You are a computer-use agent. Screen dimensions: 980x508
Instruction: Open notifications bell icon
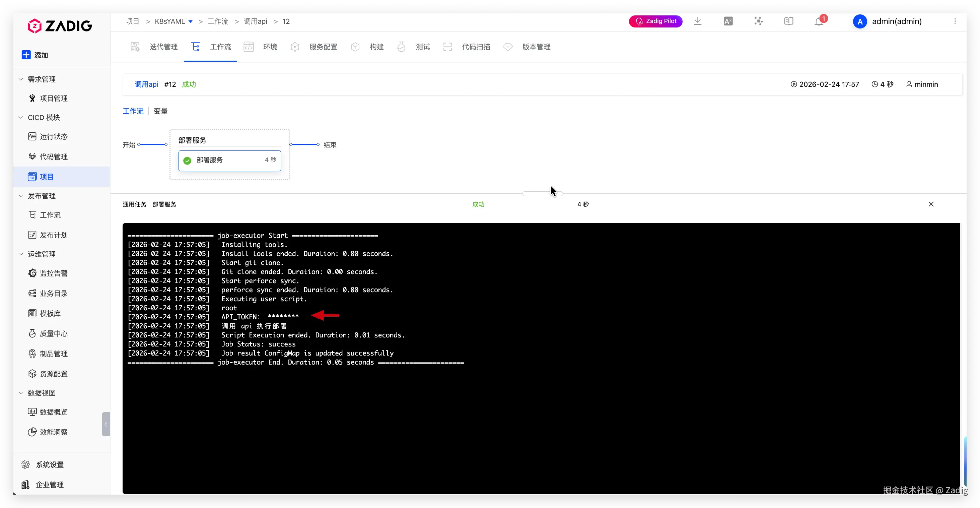(x=819, y=22)
